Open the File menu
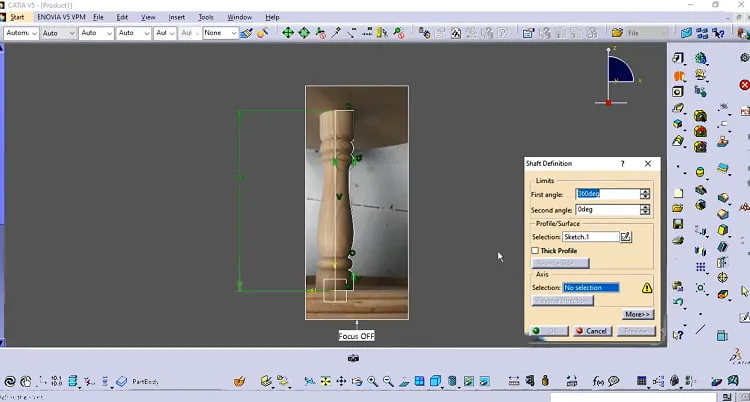 [x=99, y=17]
